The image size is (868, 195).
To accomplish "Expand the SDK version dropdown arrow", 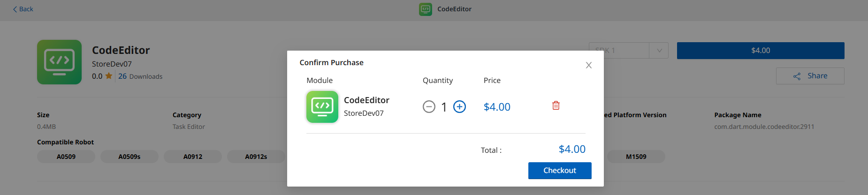I will pyautogui.click(x=659, y=51).
